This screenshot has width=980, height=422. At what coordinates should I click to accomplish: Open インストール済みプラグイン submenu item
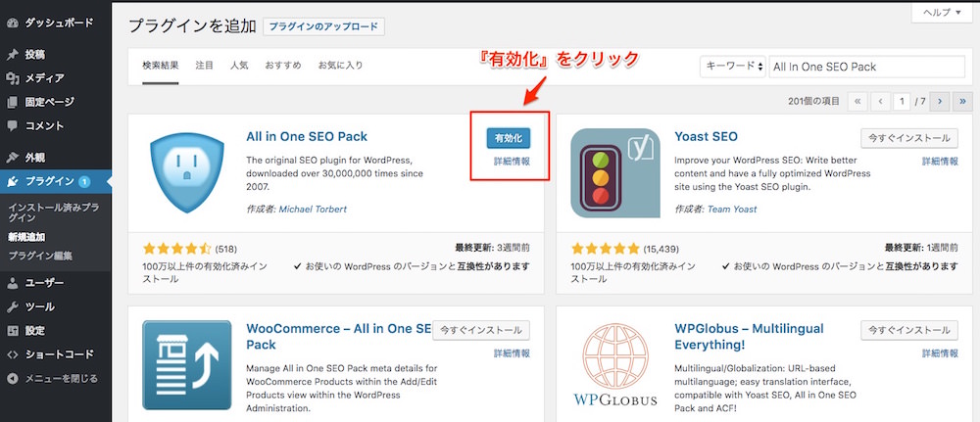54,212
